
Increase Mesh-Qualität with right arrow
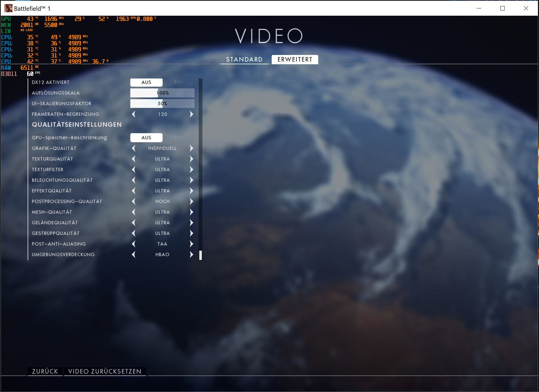(191, 212)
